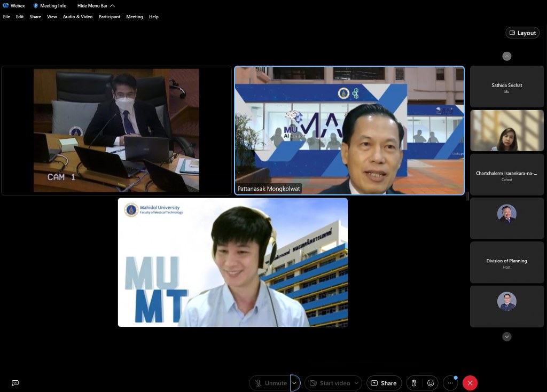Viewport: 547px width, 392px height.
Task: Open the chat panel icon
Action: coord(15,383)
